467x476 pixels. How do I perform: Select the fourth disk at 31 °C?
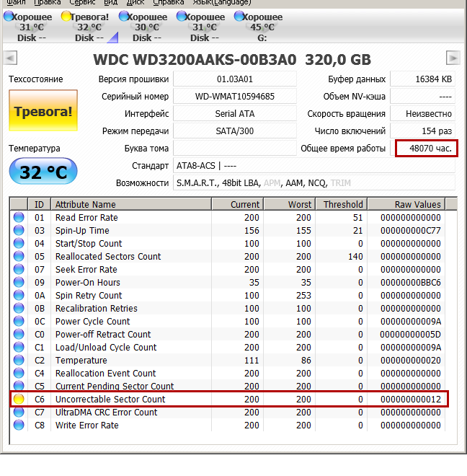[201, 27]
